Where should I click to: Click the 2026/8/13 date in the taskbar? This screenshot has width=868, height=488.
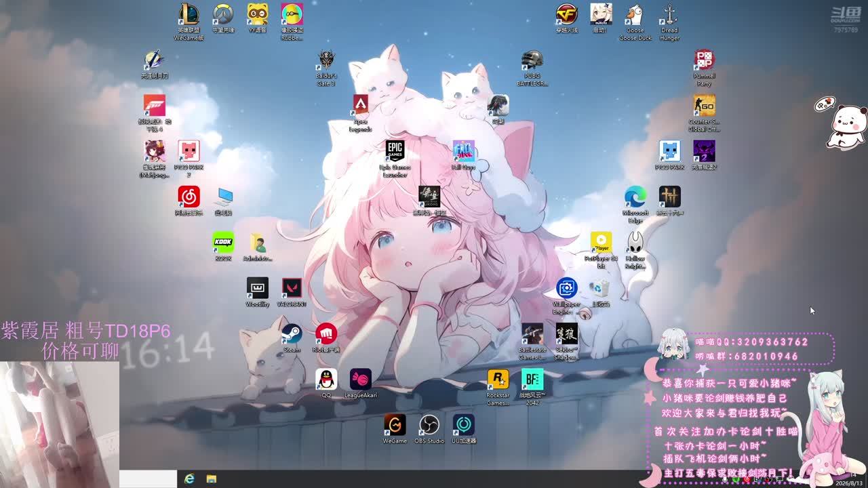850,483
